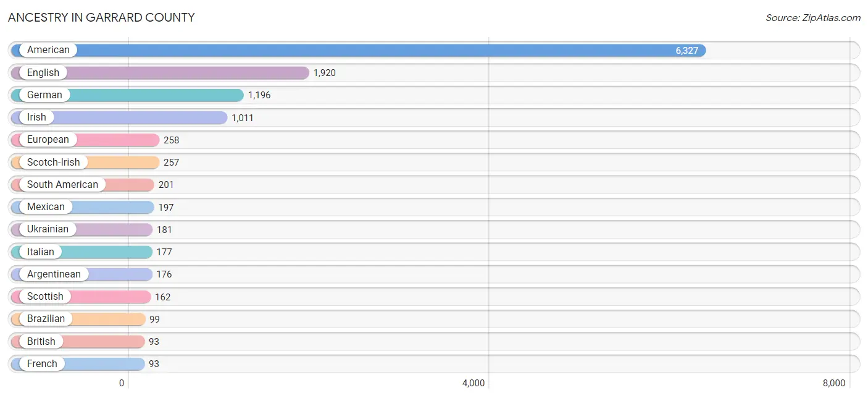Viewport: 868px width, 398px height.
Task: Click the Argentinean label
Action: pos(54,274)
